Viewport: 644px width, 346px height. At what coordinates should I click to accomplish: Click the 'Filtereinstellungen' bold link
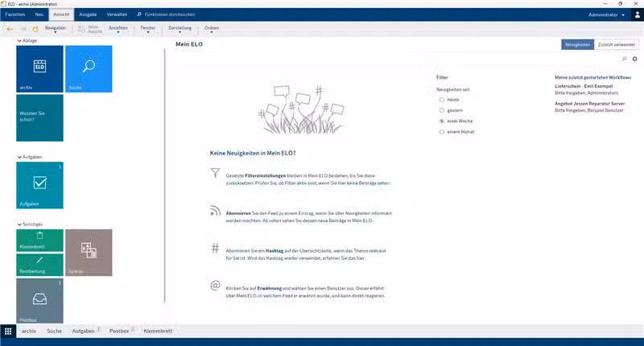tap(265, 175)
